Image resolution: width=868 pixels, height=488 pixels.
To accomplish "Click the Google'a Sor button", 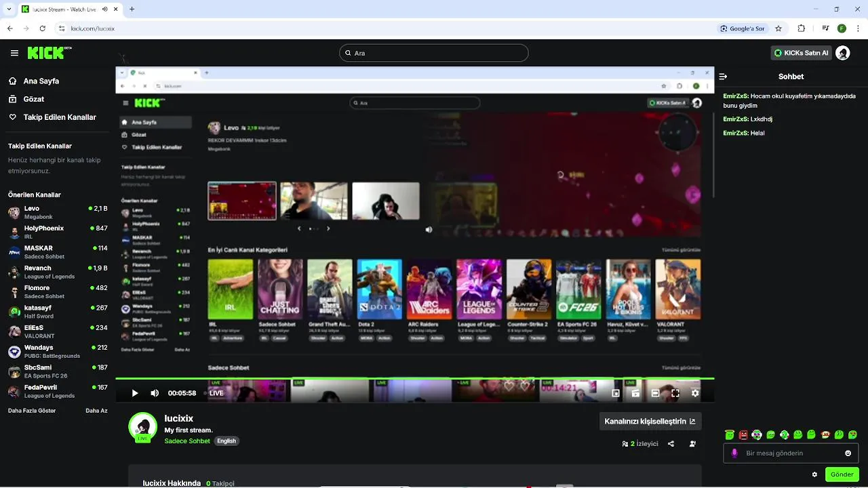I will 743,28.
